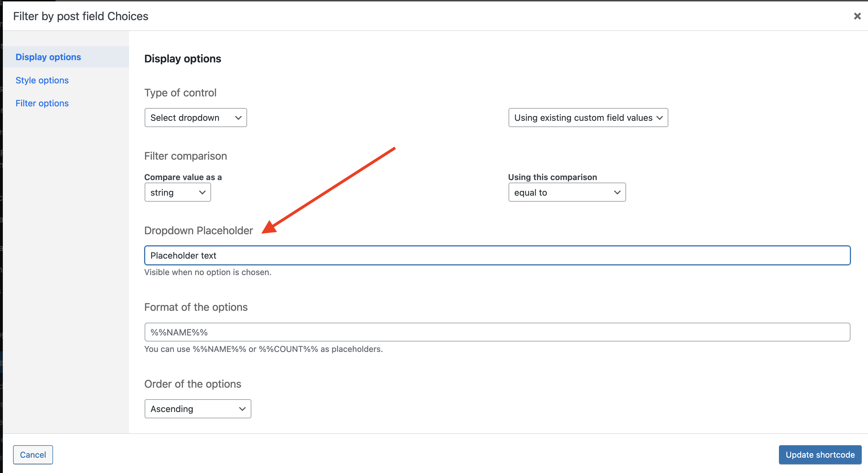Switch to the Style options tab

pos(42,80)
